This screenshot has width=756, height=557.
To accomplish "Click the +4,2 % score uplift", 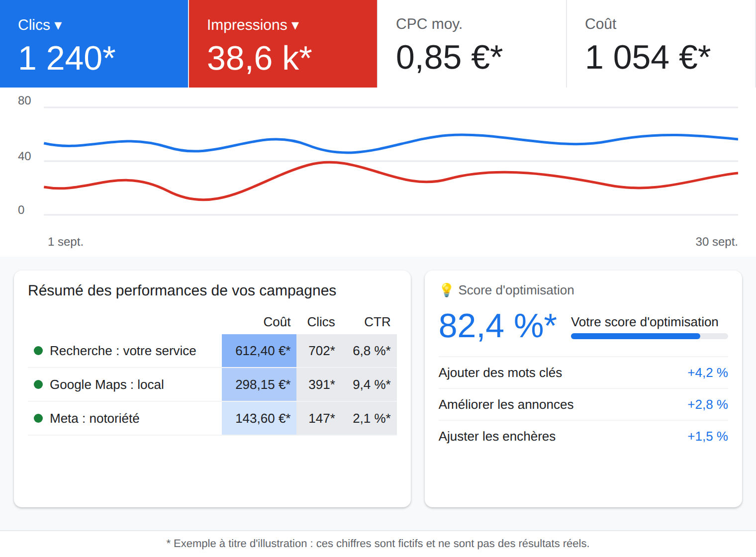I will point(707,372).
